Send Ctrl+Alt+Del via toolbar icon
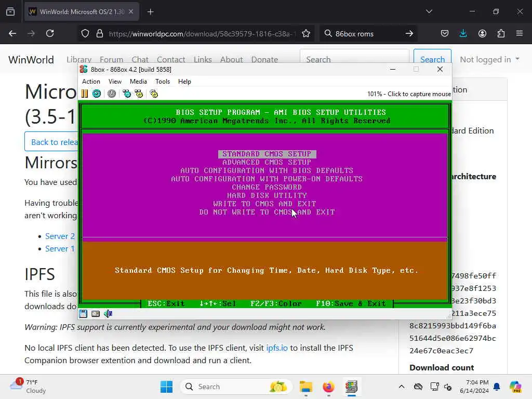This screenshot has height=399, width=532. click(127, 94)
